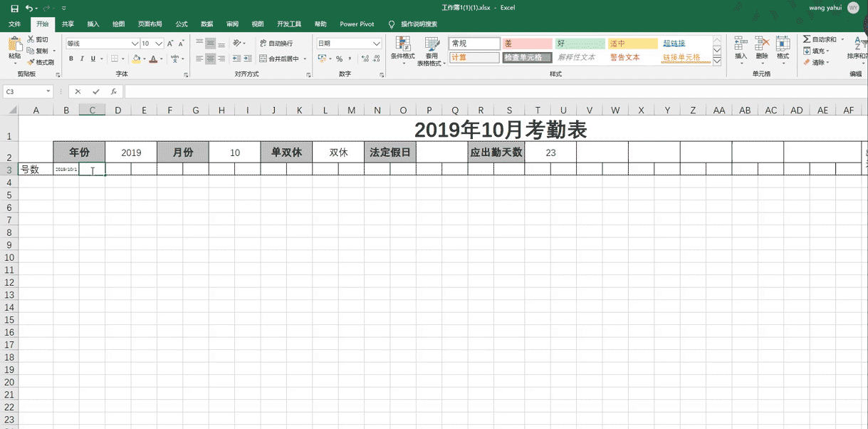This screenshot has width=868, height=429.
Task: Open the font size dropdown
Action: (x=160, y=43)
